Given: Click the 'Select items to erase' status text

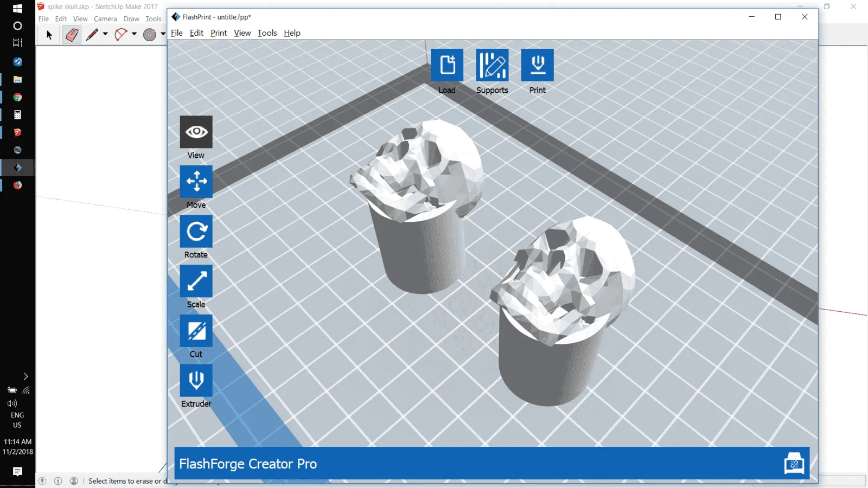Looking at the screenshot, I should (x=127, y=481).
